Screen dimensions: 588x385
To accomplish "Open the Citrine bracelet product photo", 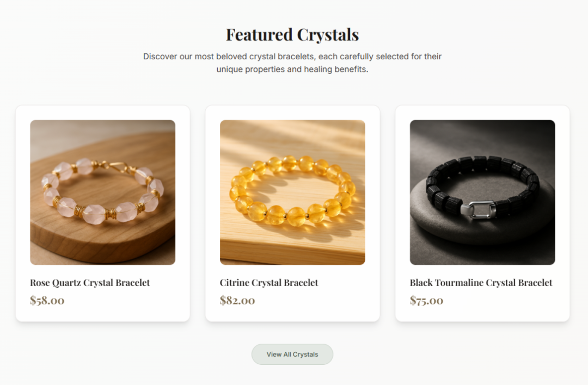I will pyautogui.click(x=292, y=192).
